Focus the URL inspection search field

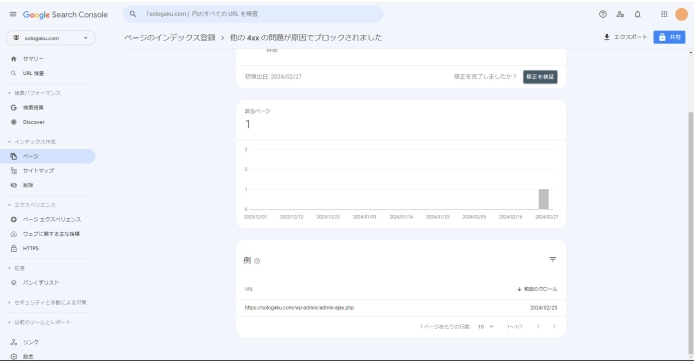253,14
